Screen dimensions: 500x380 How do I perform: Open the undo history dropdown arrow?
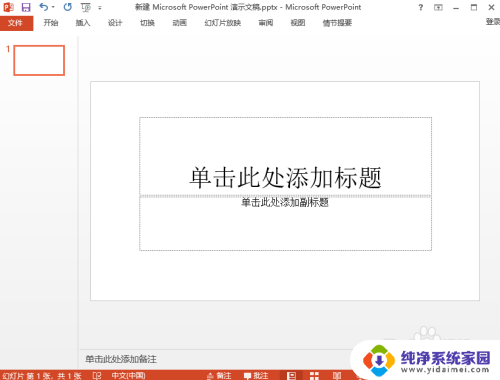[x=53, y=7]
